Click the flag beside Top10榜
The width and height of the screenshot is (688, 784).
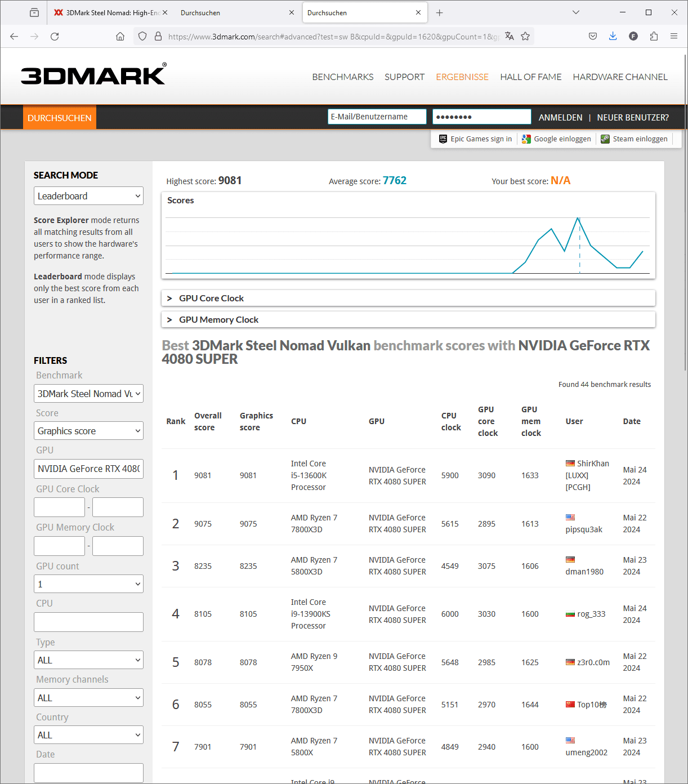(570, 705)
